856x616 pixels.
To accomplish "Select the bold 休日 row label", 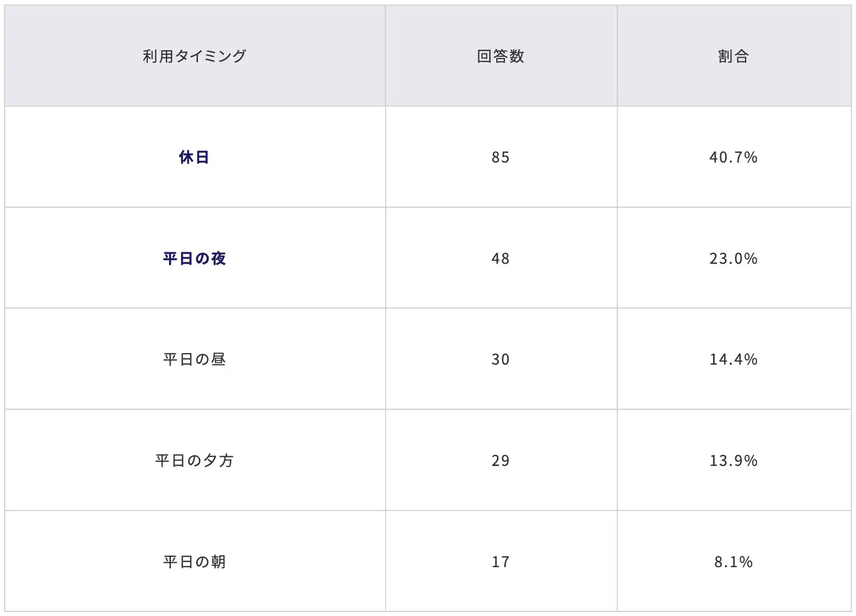I will pos(194,157).
